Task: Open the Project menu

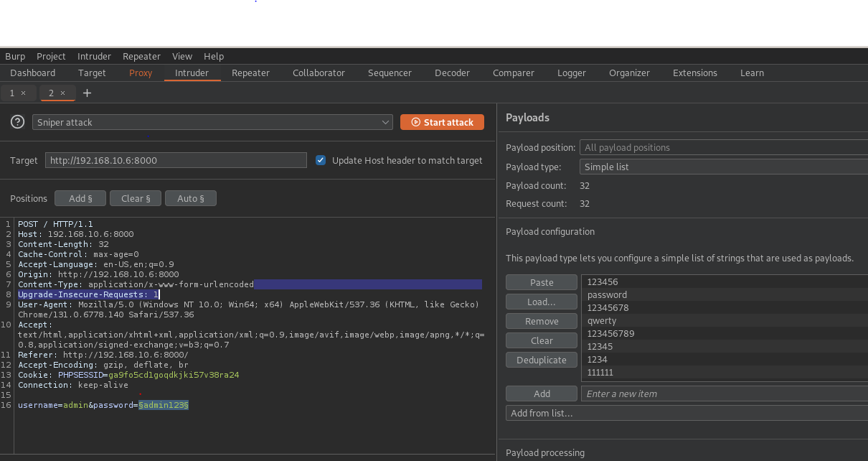Action: click(51, 56)
